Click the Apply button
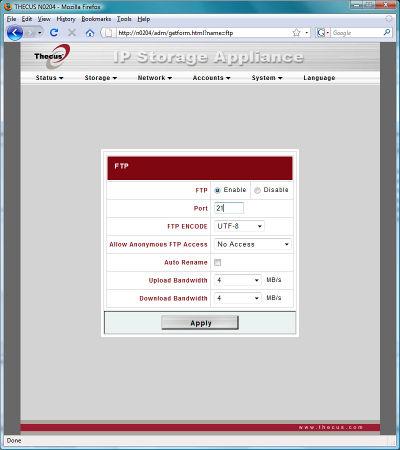Image resolution: width=400 pixels, height=450 pixels. click(x=200, y=323)
